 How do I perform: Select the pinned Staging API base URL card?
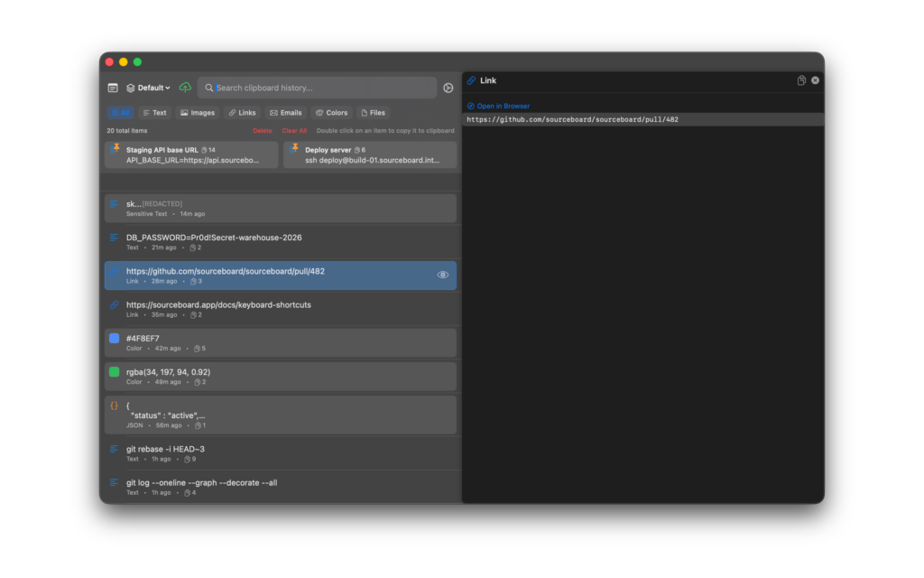191,154
